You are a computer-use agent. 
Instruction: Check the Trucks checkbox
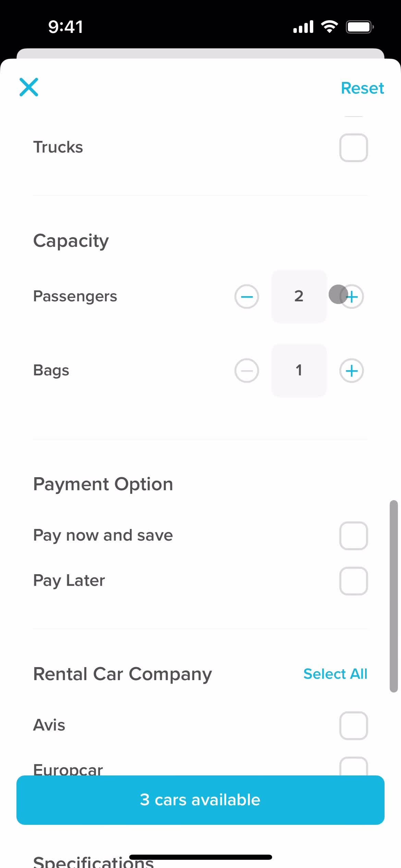353,148
